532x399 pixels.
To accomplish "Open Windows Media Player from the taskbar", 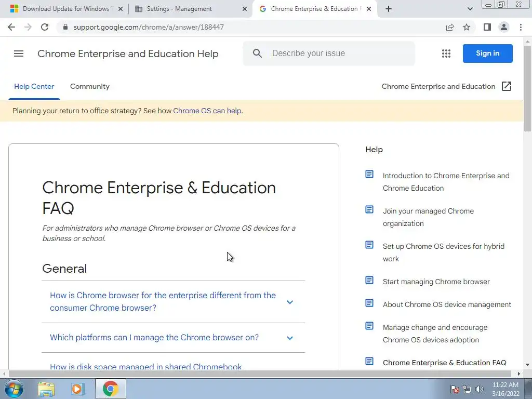I will tap(78, 389).
